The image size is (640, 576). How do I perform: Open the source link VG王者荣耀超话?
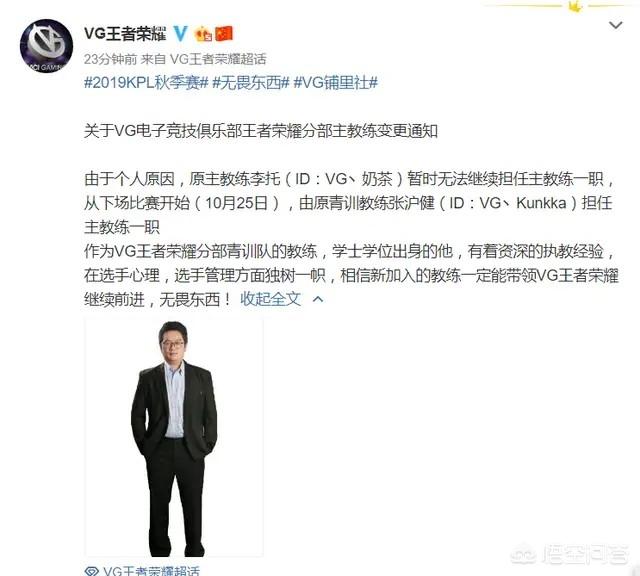click(218, 59)
